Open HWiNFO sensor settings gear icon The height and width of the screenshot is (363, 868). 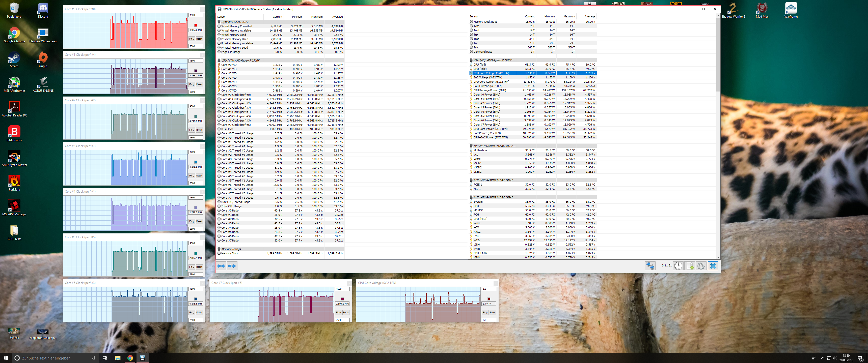point(701,266)
